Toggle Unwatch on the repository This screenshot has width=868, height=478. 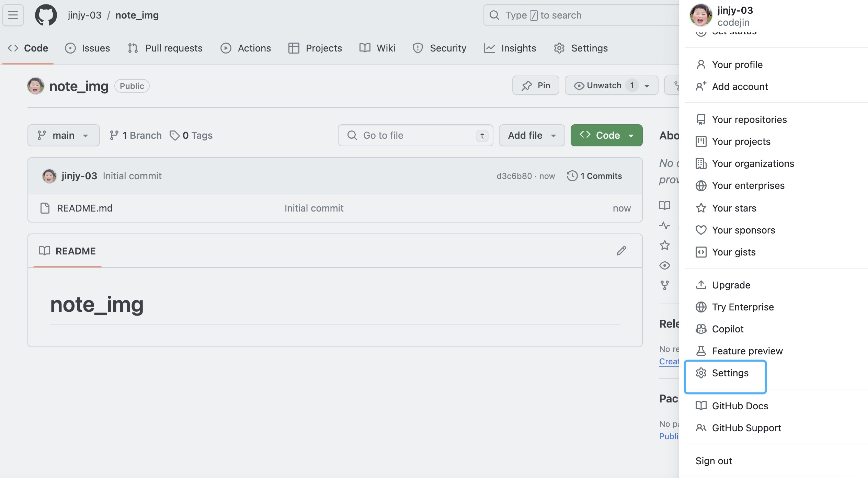tap(599, 86)
